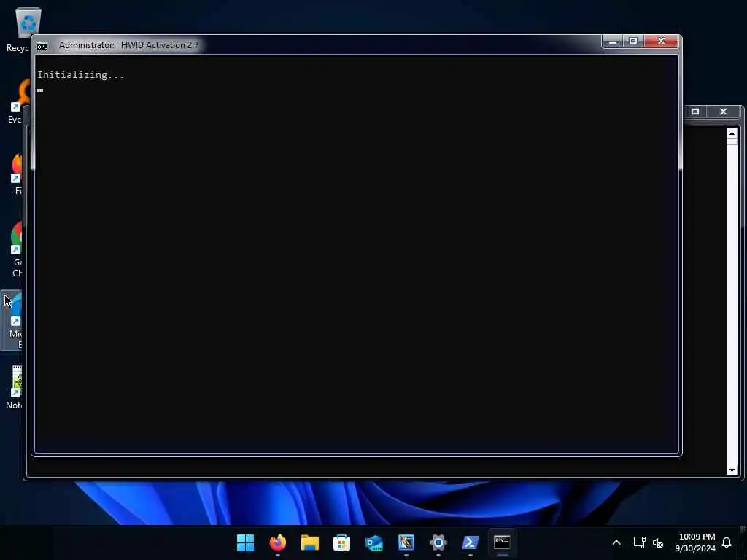Open Outlook from the taskbar

[x=374, y=542]
